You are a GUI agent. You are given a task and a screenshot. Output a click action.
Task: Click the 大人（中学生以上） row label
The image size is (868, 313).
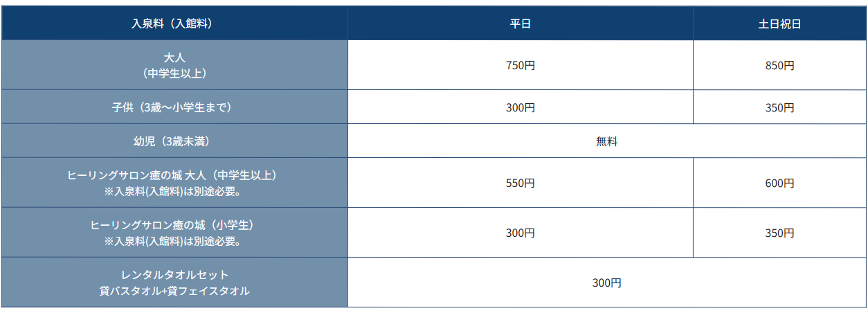click(x=174, y=65)
